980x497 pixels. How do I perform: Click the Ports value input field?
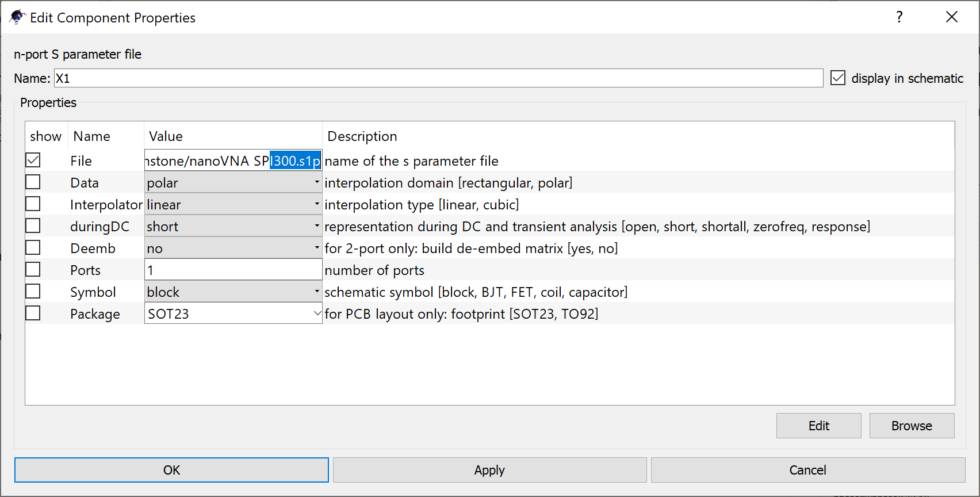point(233,270)
